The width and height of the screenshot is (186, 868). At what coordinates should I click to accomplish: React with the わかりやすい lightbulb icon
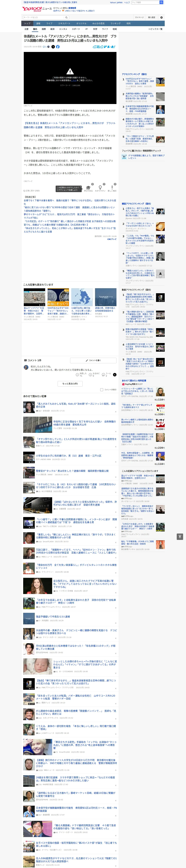pos(100,187)
